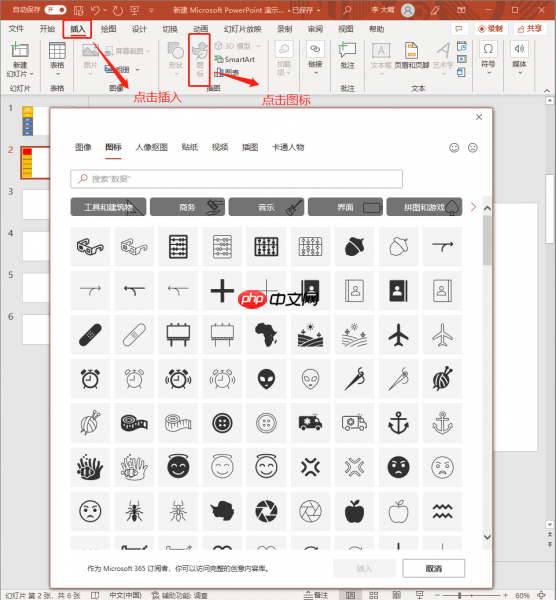Toggle the AutoSave switch
Image resolution: width=556 pixels, height=600 pixels.
[x=56, y=10]
